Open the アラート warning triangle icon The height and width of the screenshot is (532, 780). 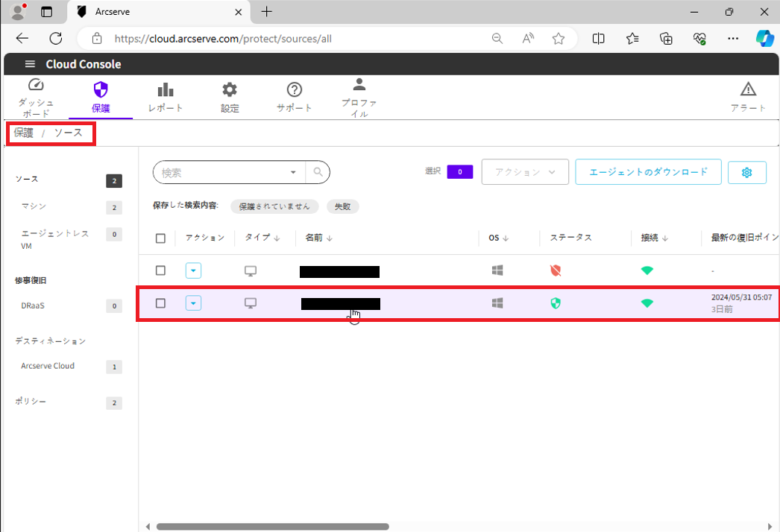pos(748,90)
